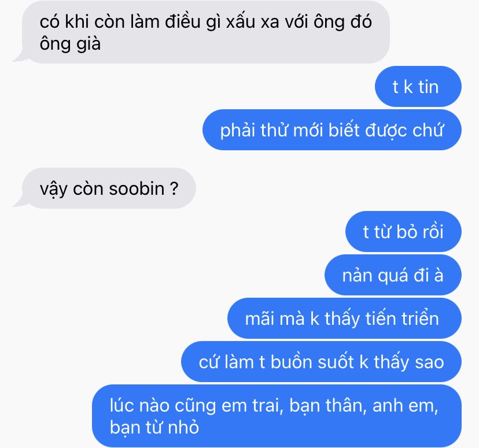The height and width of the screenshot is (448, 479).
Task: Select the message starting with "lúc nào cũng em trai"
Action: pos(277,416)
